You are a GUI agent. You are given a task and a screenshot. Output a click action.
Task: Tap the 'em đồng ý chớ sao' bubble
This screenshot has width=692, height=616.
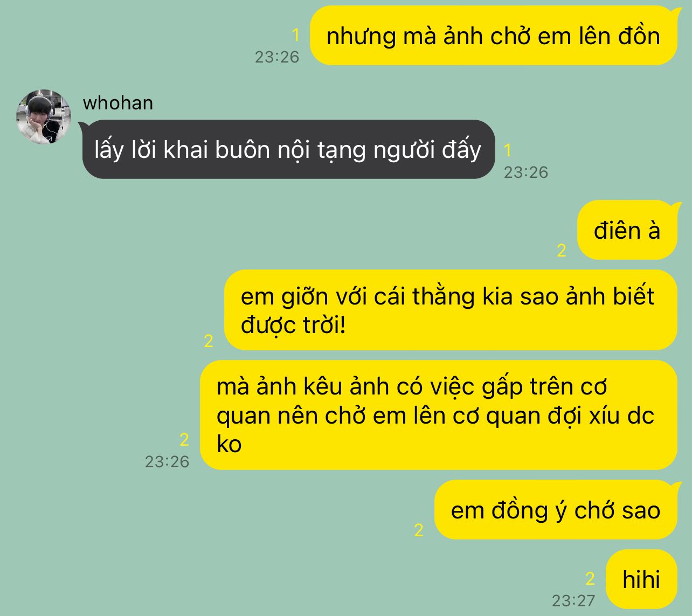556,510
